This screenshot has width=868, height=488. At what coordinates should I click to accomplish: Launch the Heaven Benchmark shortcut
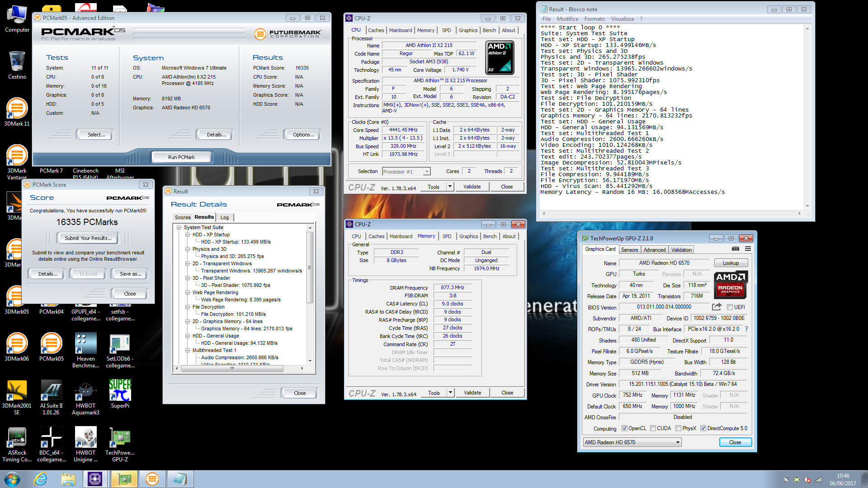(x=86, y=350)
